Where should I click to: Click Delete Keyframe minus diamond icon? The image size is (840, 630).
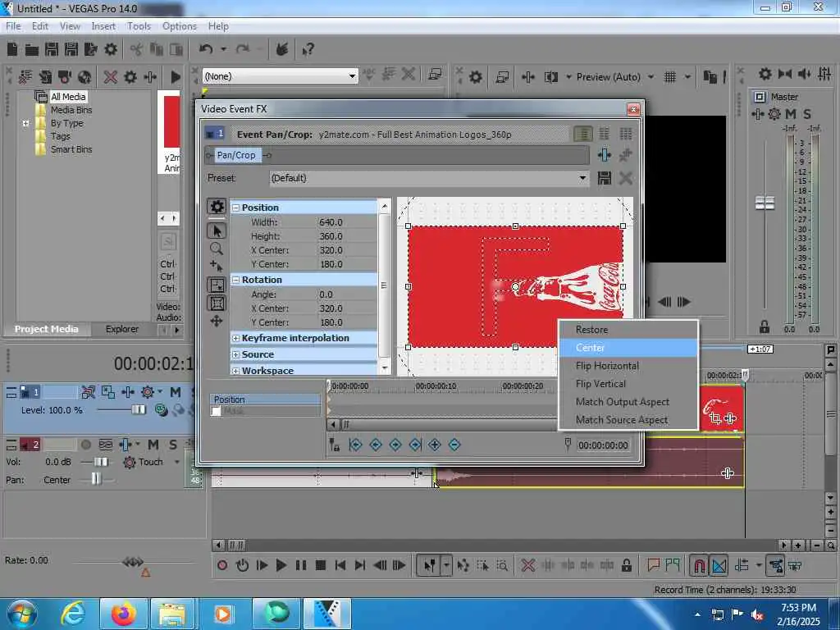tap(454, 445)
